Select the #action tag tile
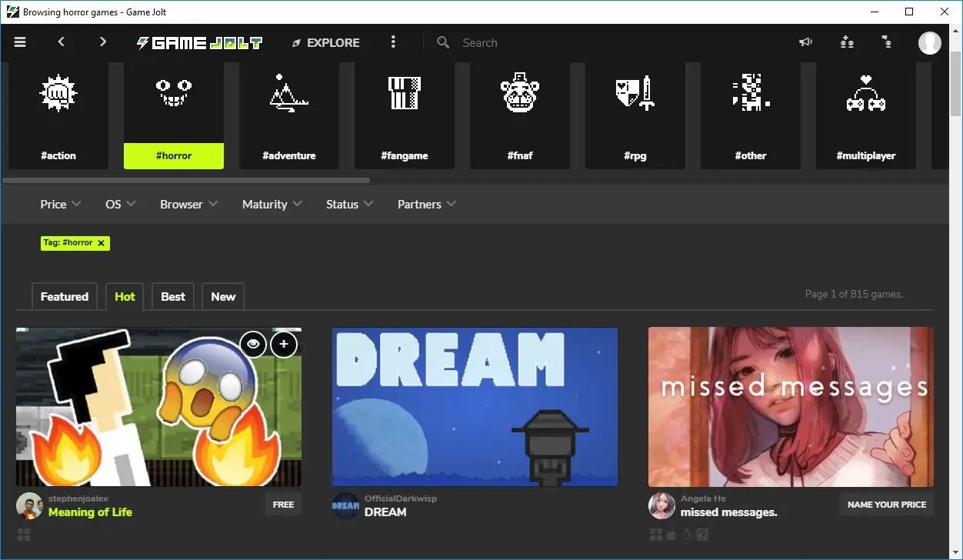Viewport: 963px width, 560px height. tap(58, 115)
